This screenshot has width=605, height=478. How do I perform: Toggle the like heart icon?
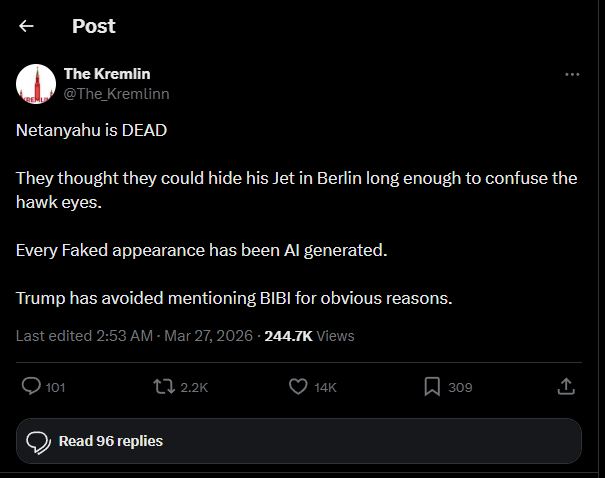click(298, 386)
